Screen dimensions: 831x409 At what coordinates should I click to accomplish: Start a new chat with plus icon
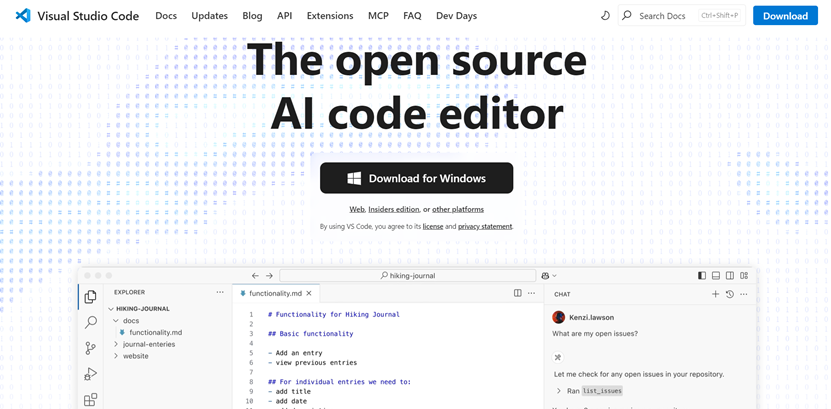point(715,294)
